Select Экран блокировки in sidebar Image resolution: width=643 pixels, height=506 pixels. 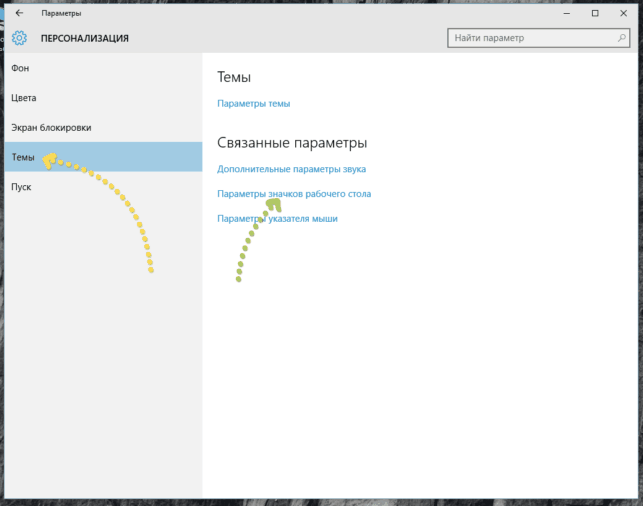pyautogui.click(x=103, y=128)
